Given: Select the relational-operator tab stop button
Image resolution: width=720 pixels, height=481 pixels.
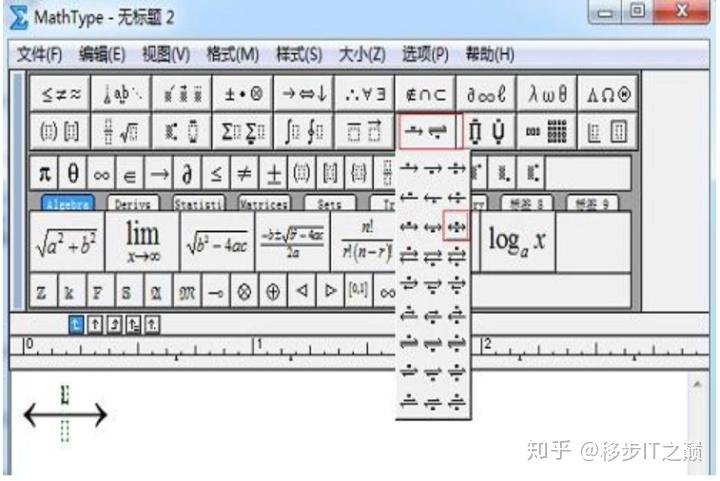Looking at the screenshot, I should [133, 324].
